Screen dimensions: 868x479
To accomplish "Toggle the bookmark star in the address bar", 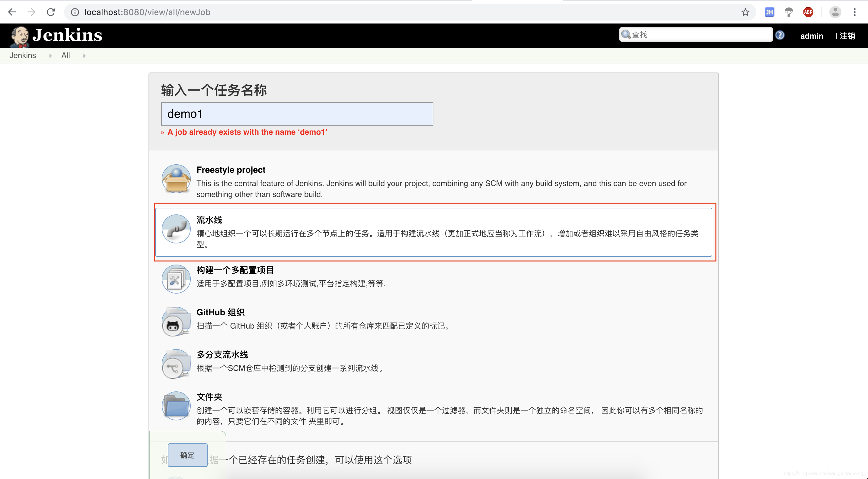I will point(745,12).
